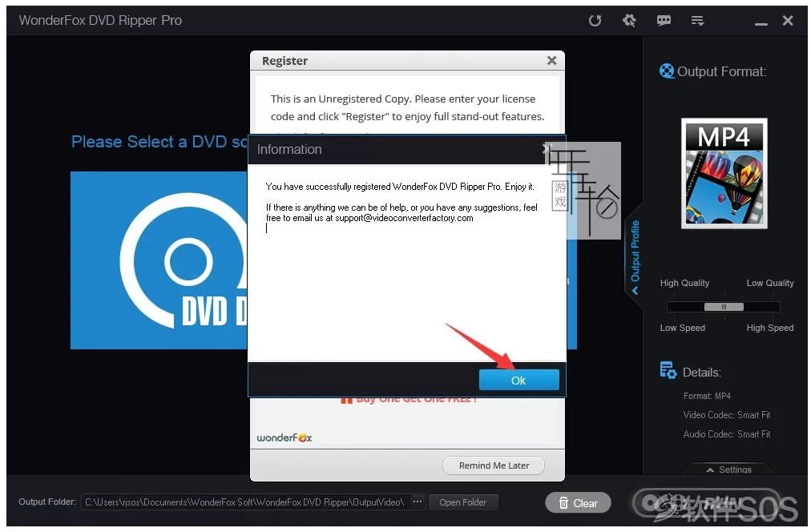Click the 'Low Quality' slider label
The height and width of the screenshot is (532, 811).
pos(769,283)
